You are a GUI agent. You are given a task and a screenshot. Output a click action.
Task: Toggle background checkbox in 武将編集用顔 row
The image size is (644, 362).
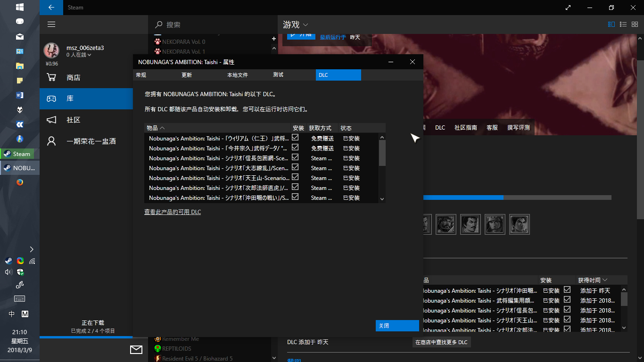(567, 299)
